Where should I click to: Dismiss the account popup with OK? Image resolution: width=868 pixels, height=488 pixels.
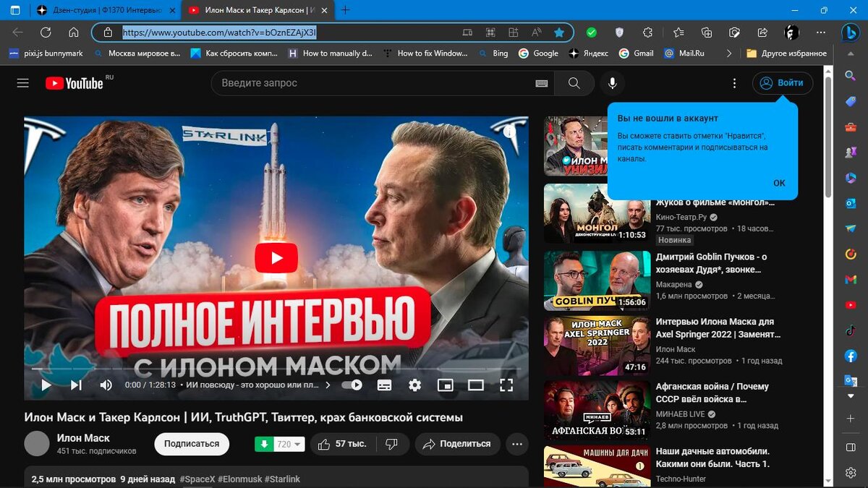779,183
